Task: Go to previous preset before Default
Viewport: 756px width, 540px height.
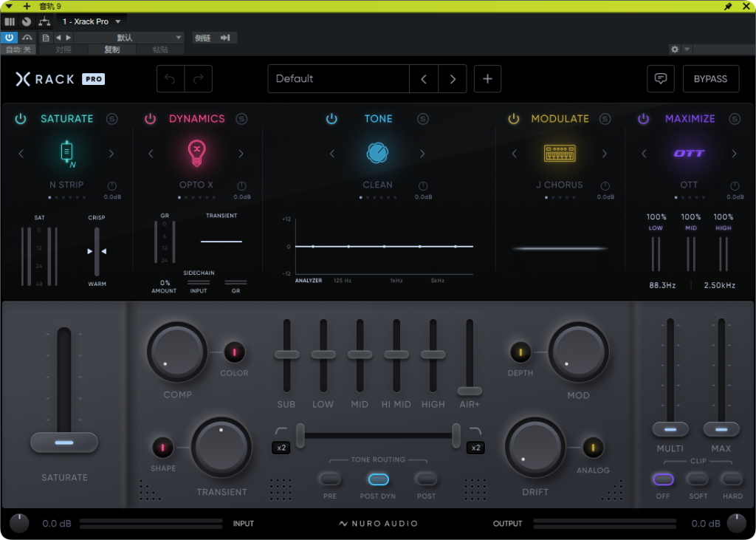Action: pyautogui.click(x=424, y=79)
